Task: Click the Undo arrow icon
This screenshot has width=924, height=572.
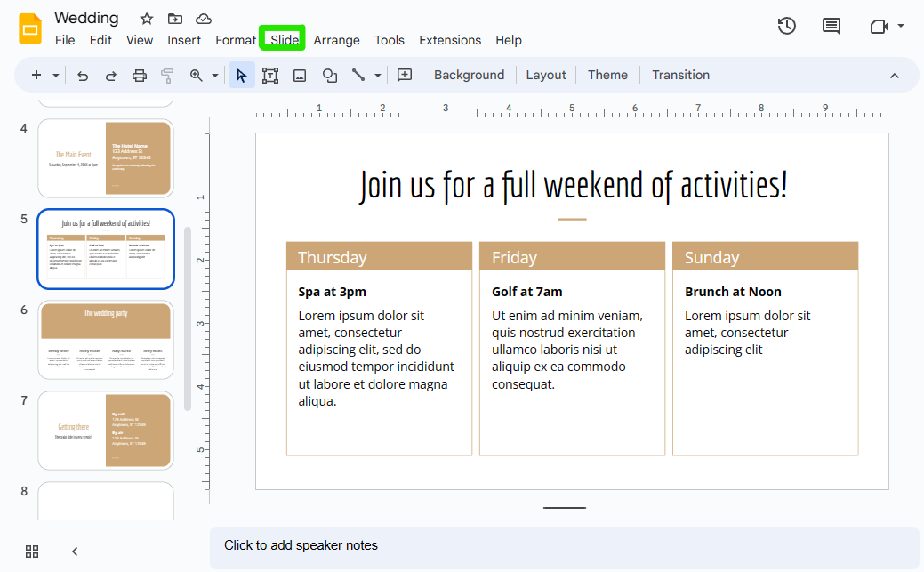Action: pos(83,76)
